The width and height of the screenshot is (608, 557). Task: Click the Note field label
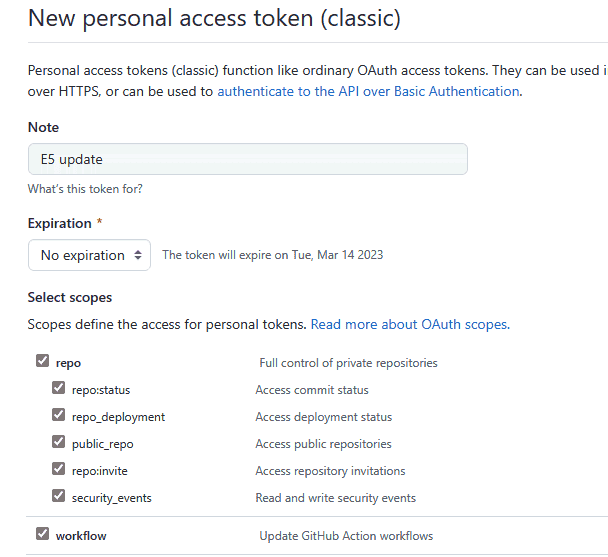pos(43,127)
